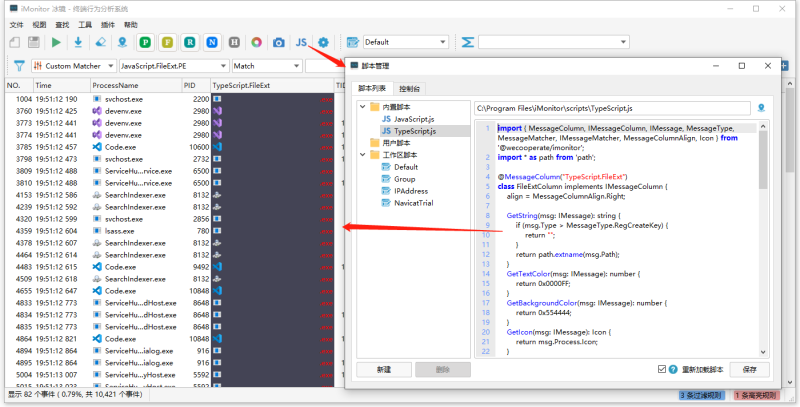Select Group workspace script
This screenshot has height=407, width=800.
[404, 179]
